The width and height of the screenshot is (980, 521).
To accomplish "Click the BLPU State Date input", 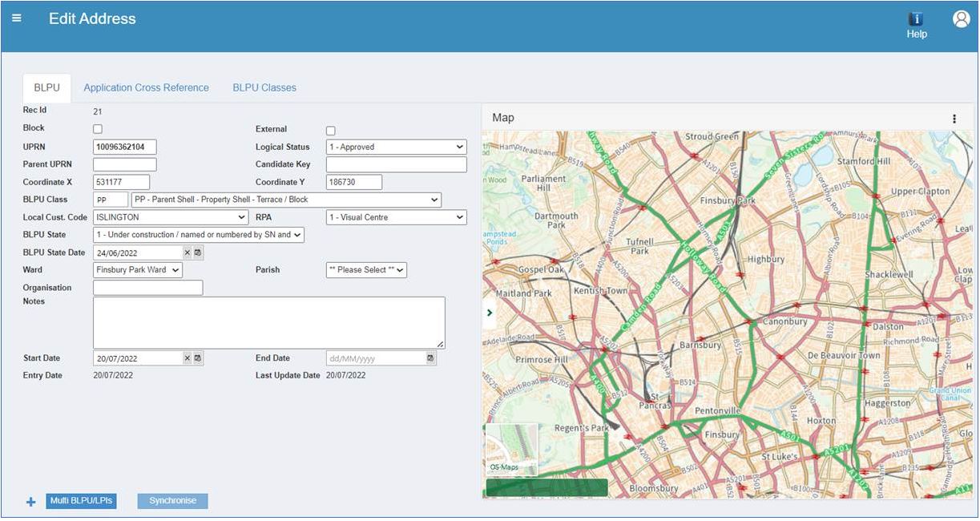I will pos(138,252).
